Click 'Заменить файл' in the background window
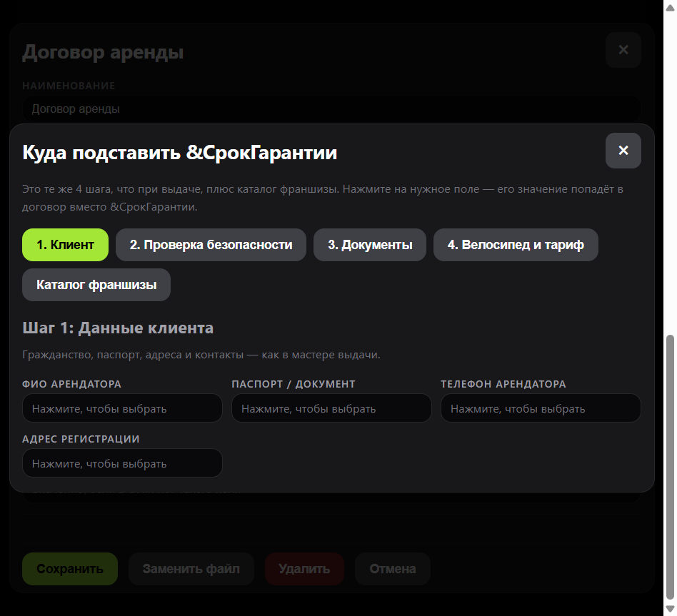Viewport: 677px width, 616px height. click(191, 569)
